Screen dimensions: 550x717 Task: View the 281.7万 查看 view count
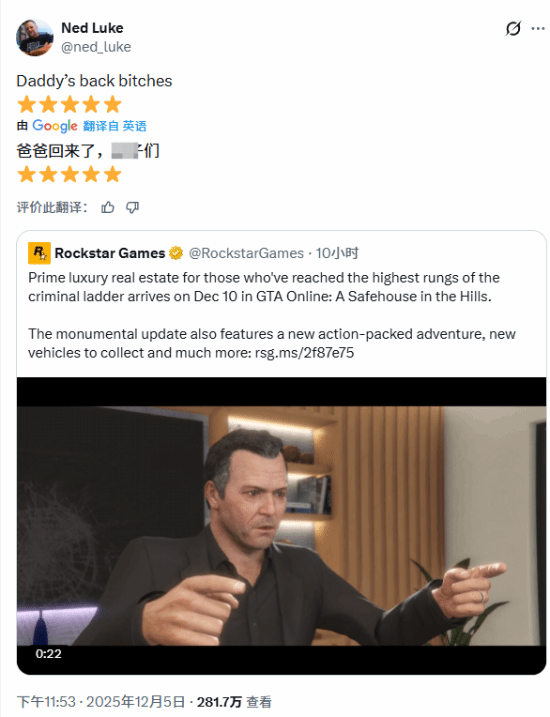(234, 702)
